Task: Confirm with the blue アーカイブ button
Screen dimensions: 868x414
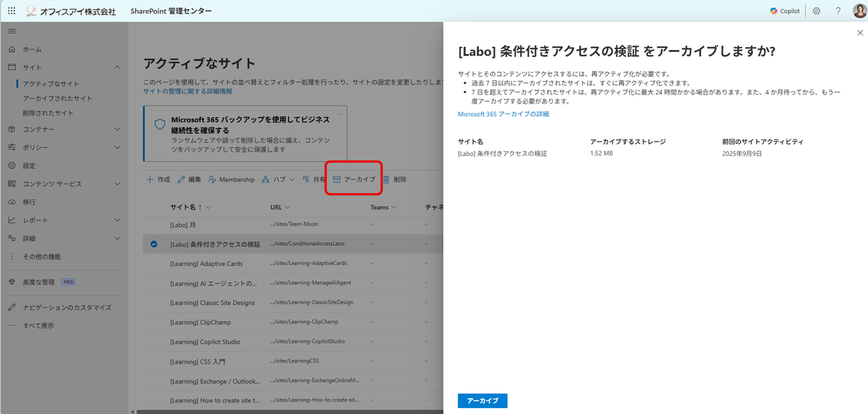Action: tap(482, 400)
